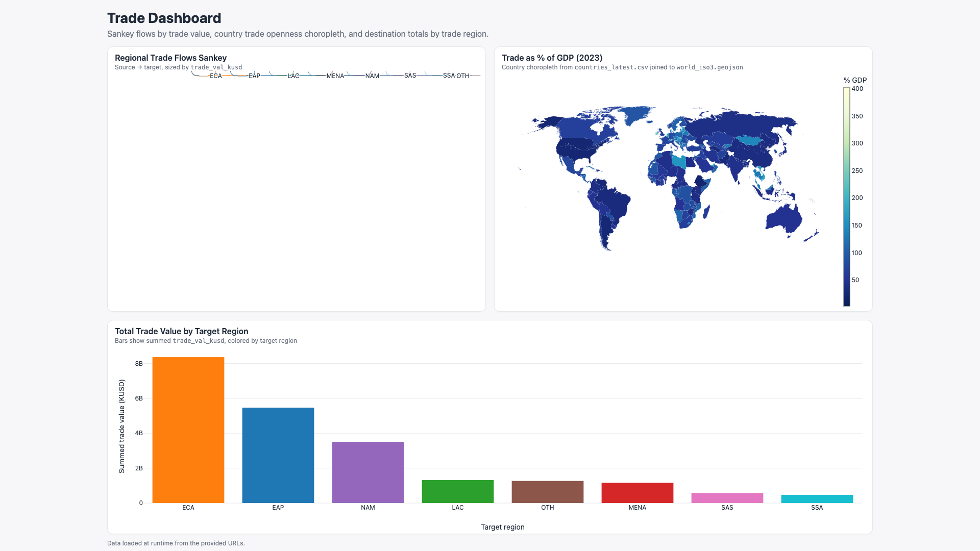
Task: Click Australia on the choropleth map
Action: point(784,219)
